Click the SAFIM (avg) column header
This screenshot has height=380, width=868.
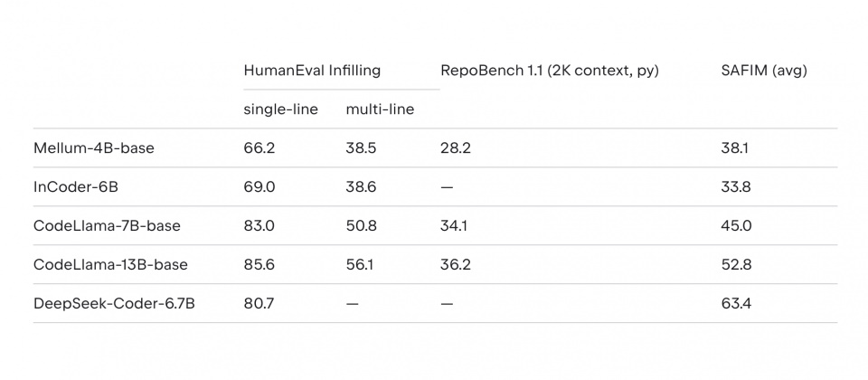pos(764,71)
